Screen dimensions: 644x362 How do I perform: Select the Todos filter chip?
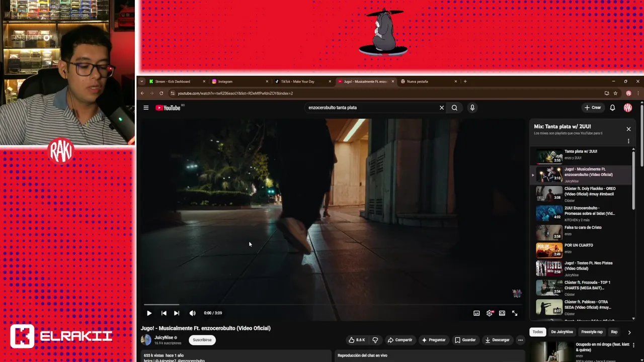coord(538,332)
